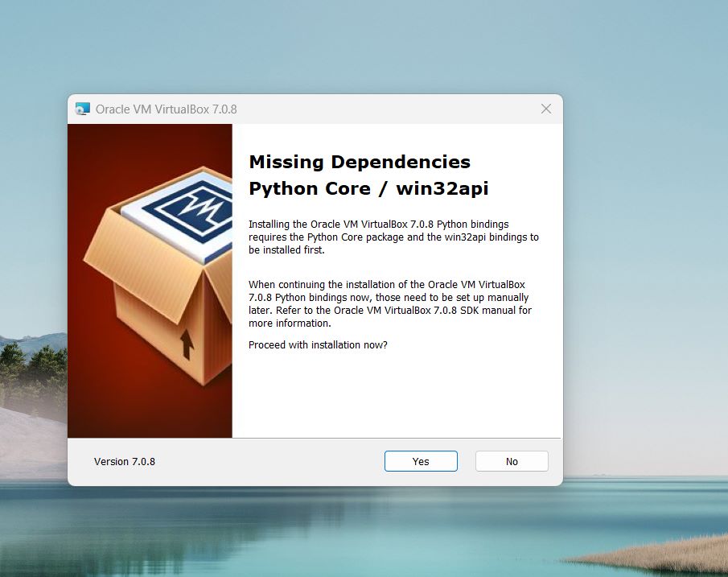Image resolution: width=728 pixels, height=577 pixels.
Task: Click the VirtualBox box logo artwork
Action: point(150,281)
